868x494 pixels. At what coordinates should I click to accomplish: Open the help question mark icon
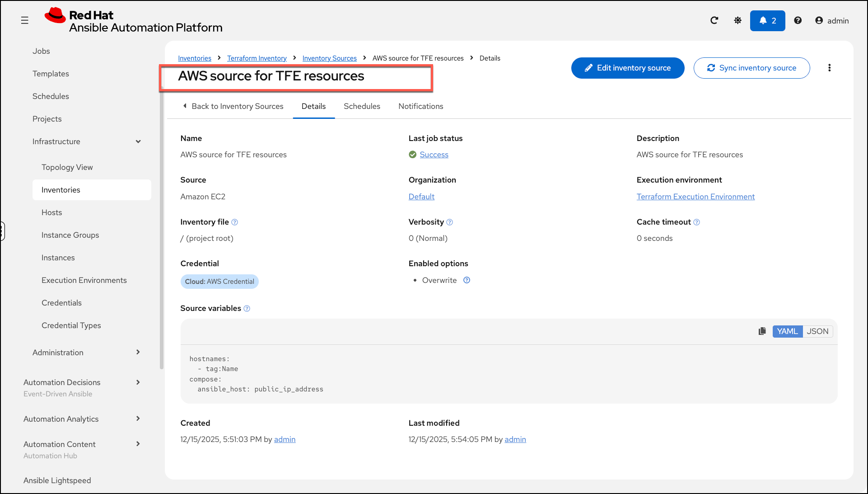point(798,20)
